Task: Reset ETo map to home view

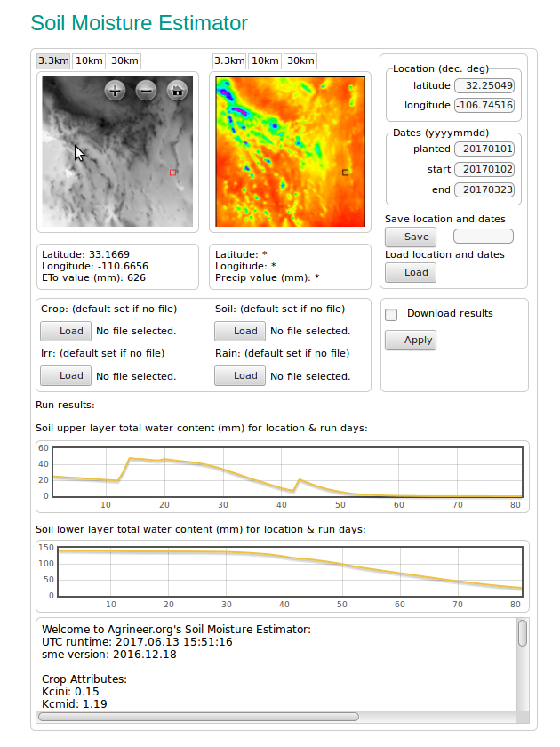Action: (178, 90)
